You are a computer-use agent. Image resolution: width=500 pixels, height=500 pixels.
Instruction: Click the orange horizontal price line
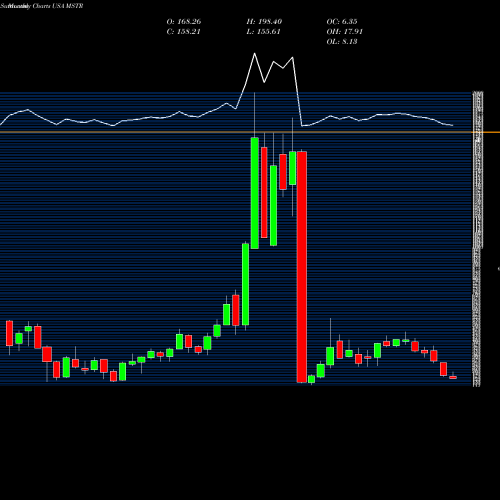[250, 132]
